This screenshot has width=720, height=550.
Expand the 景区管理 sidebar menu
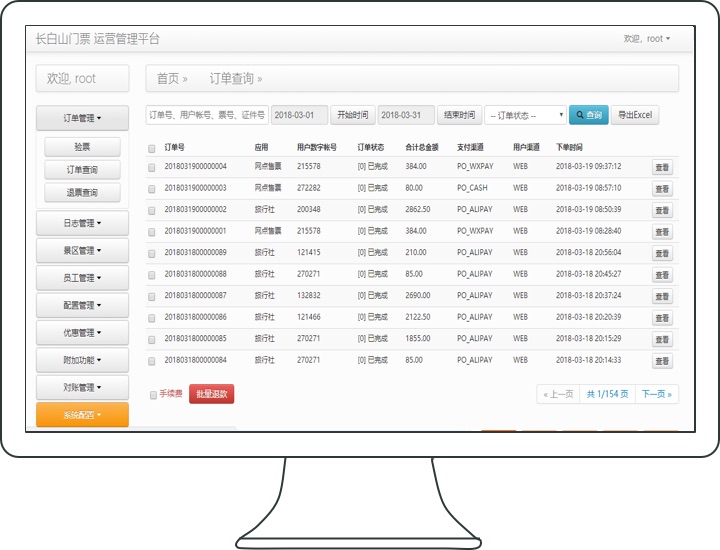pos(82,250)
